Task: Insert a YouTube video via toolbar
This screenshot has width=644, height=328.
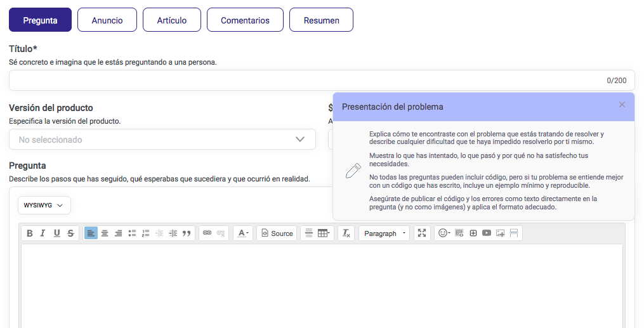Action: pos(487,233)
